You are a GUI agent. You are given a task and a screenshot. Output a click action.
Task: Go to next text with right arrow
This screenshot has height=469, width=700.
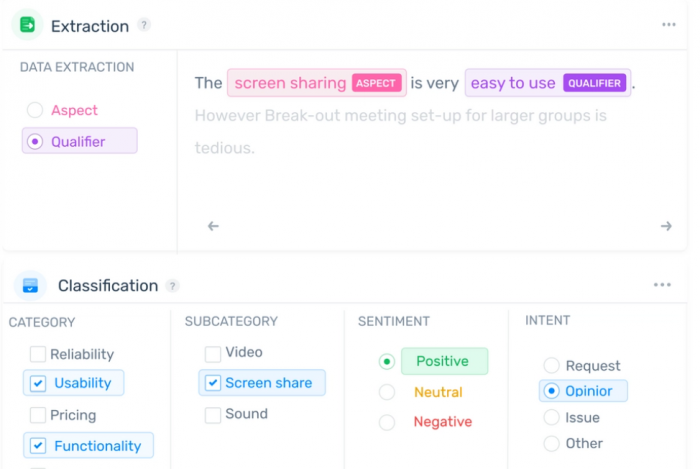click(666, 226)
